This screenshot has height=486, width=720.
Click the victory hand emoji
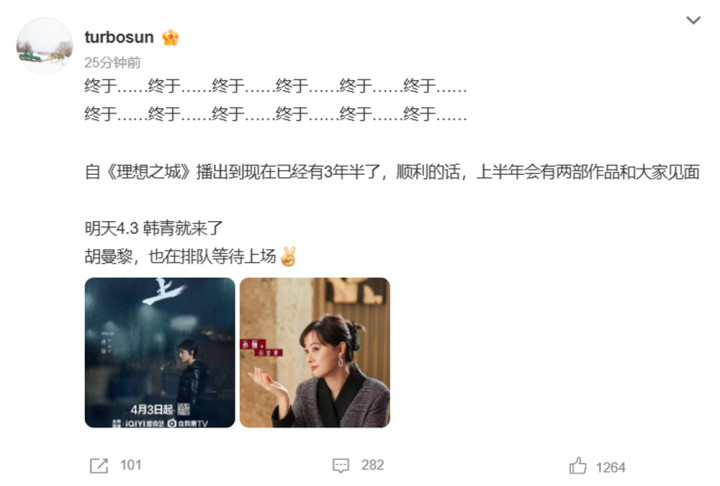288,257
